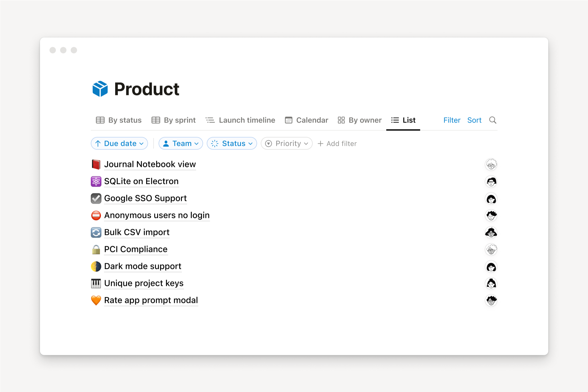Expand the Team filter dropdown
The width and height of the screenshot is (588, 392).
point(181,143)
